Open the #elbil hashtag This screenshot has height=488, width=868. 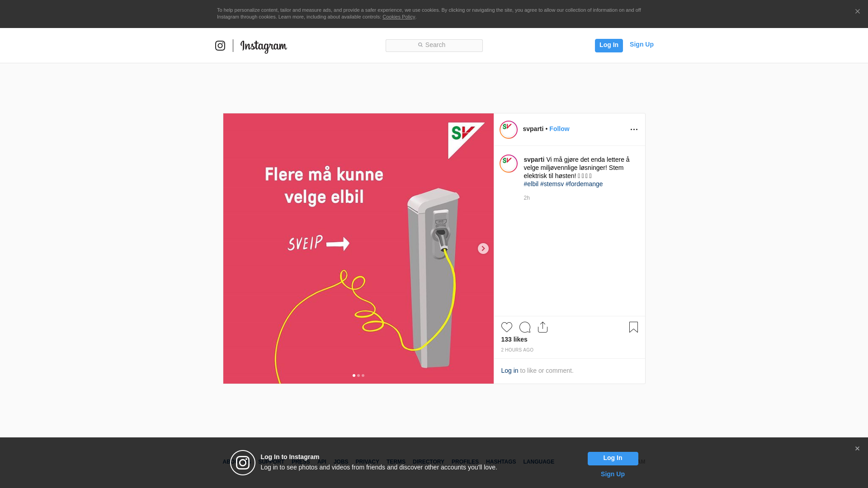[x=531, y=184]
